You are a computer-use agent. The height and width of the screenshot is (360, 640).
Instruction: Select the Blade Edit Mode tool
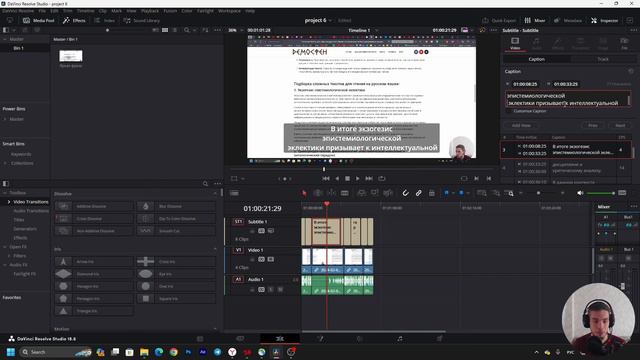pos(344,193)
